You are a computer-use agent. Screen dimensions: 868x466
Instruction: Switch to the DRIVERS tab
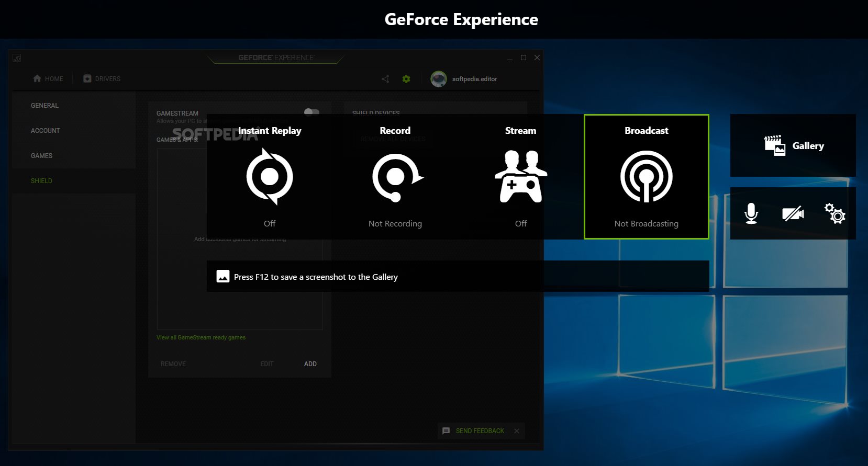pos(102,79)
